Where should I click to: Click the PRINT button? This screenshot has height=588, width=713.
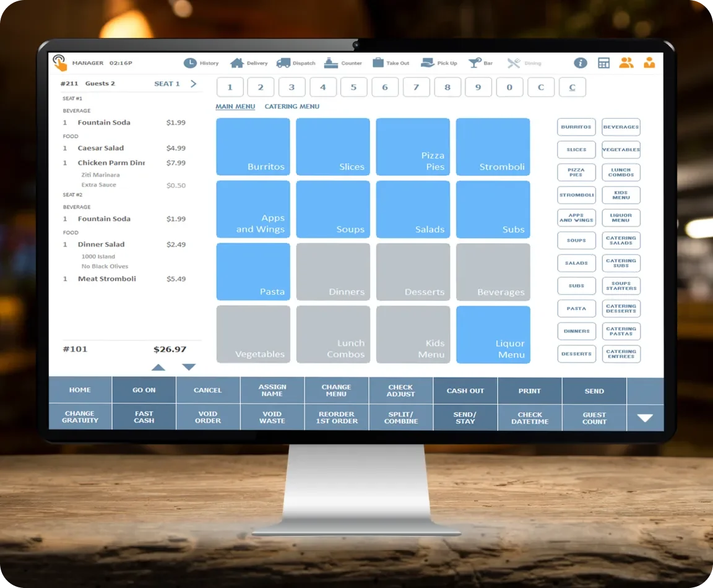(530, 391)
